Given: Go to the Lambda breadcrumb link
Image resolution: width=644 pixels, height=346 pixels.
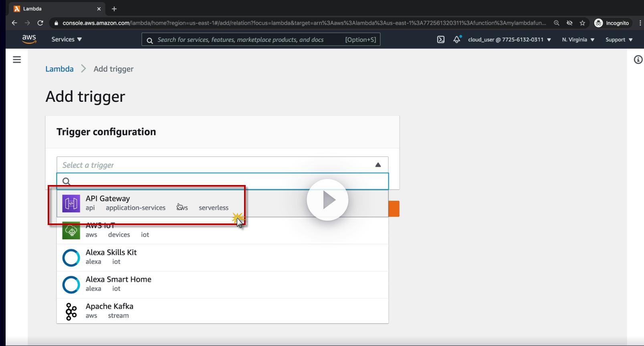Looking at the screenshot, I should [59, 69].
